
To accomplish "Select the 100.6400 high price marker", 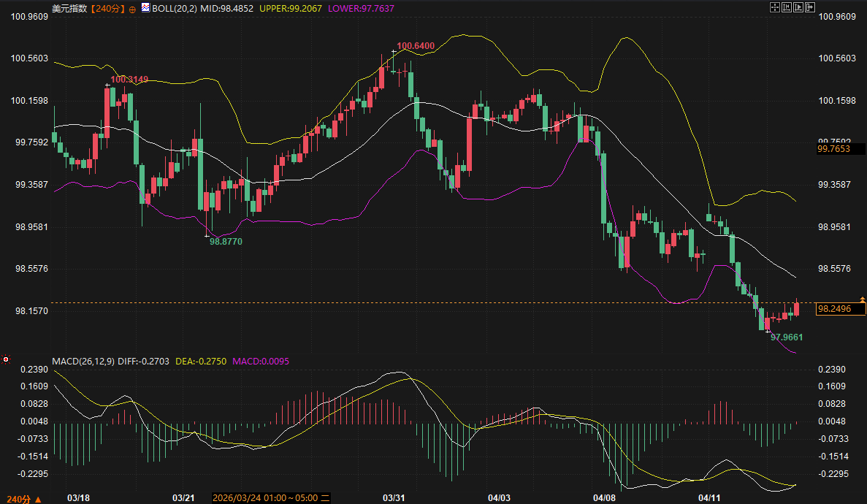I will [x=416, y=46].
